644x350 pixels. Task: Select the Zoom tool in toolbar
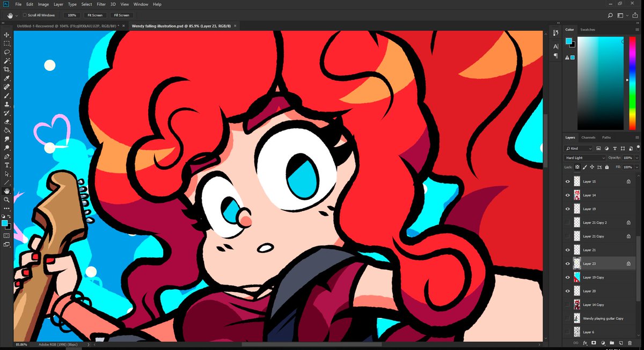tap(6, 199)
